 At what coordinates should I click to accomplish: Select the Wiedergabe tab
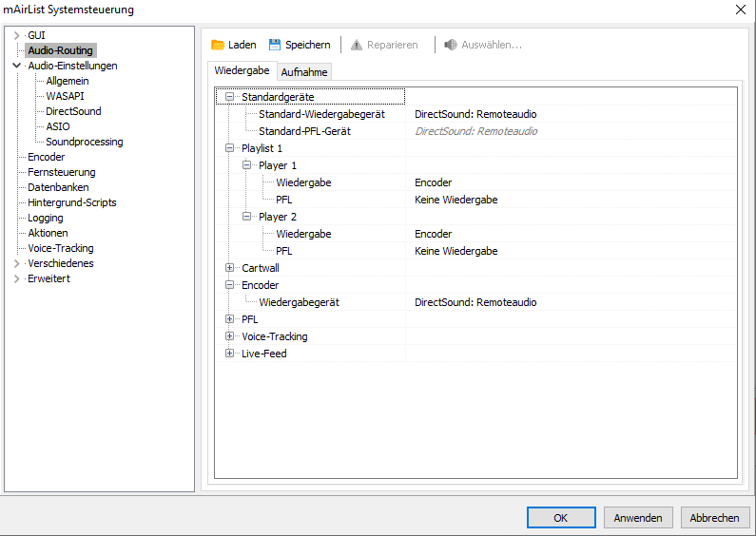tap(242, 71)
